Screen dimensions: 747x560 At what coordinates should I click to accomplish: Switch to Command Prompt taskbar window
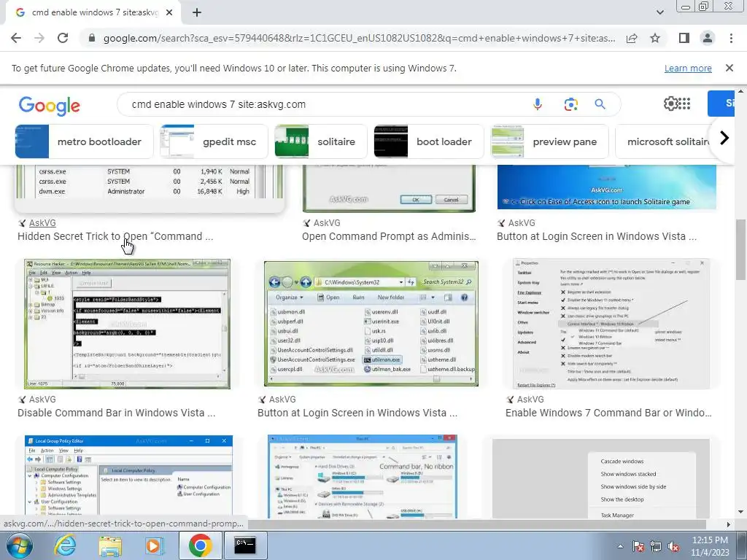tap(245, 545)
